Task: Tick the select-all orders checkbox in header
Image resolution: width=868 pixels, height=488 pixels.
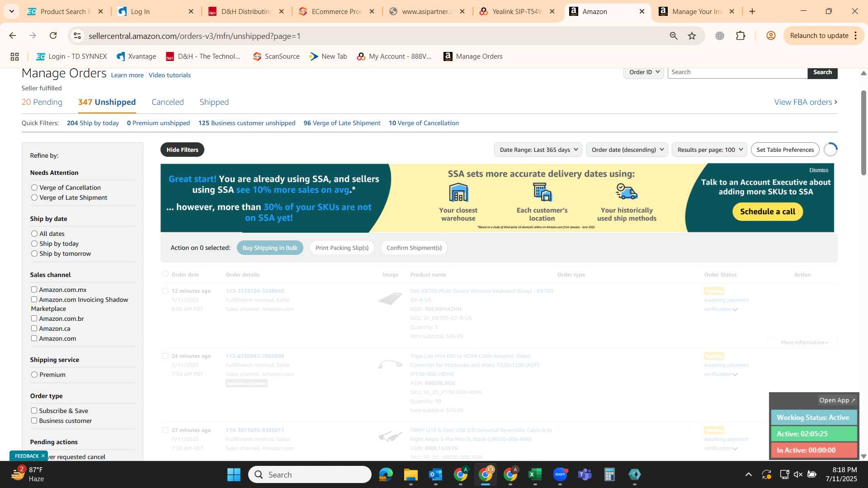Action: pyautogui.click(x=165, y=274)
